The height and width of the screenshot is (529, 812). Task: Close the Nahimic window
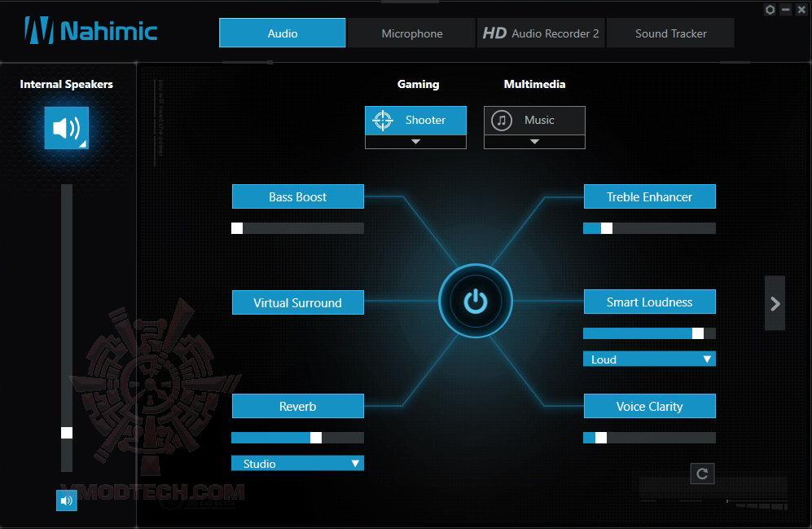point(801,10)
